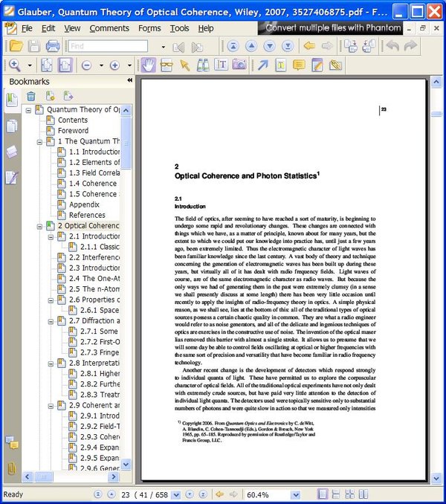Viewport: 446px width, 504px height.
Task: Click in the Find search field
Action: (108, 46)
